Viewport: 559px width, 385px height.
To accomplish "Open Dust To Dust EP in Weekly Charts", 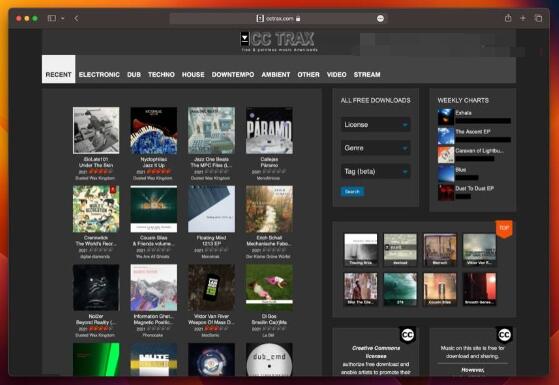I will tap(475, 188).
